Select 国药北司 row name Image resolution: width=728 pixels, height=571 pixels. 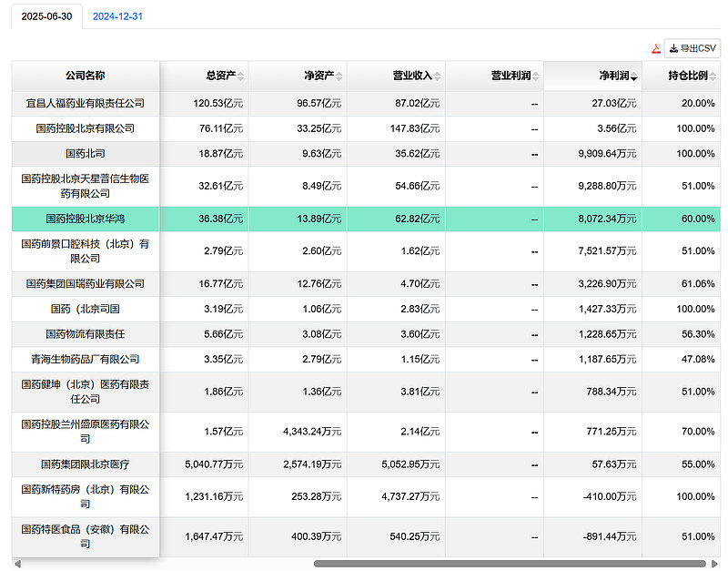click(86, 153)
